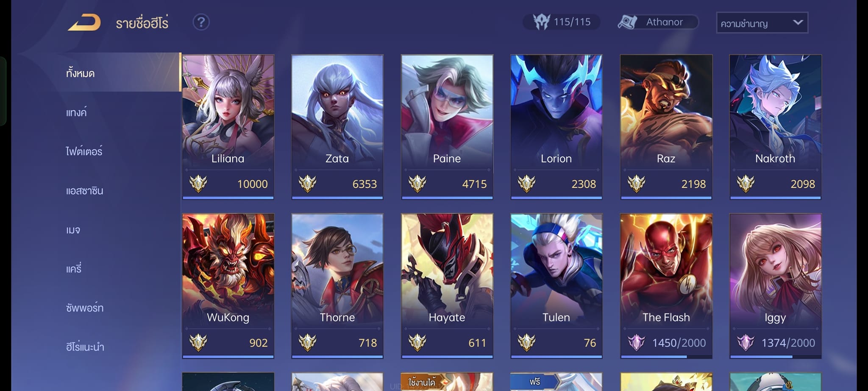Select the ซัพพอร์ท role filter
The image size is (868, 391).
pyautogui.click(x=84, y=308)
